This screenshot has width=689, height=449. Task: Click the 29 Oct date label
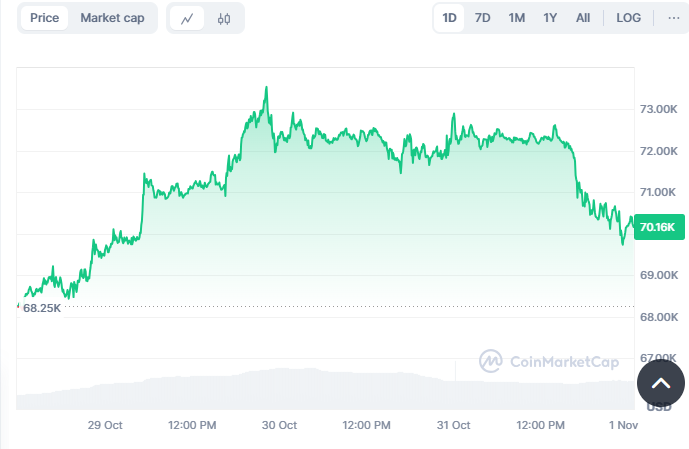105,425
